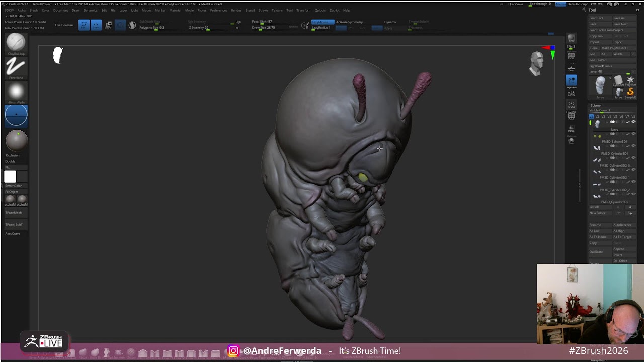Select the Cylinder tool thumbnail
This screenshot has height=362, width=644.
point(618,80)
